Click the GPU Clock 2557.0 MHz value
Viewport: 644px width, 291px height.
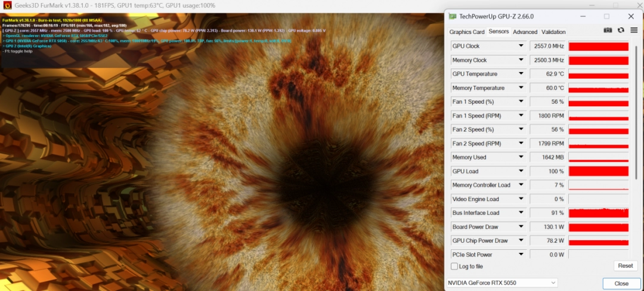tap(548, 46)
